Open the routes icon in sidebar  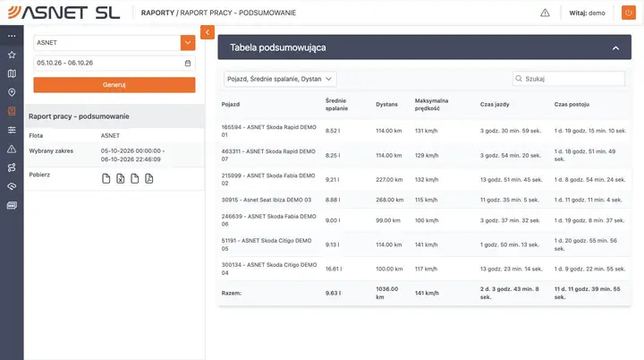12,167
